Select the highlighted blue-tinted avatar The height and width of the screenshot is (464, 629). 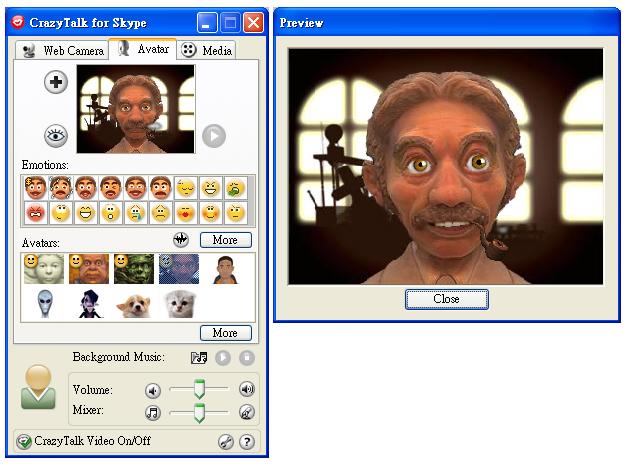coord(179,269)
